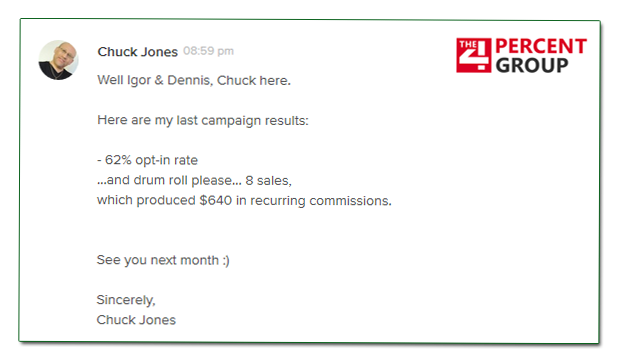619x362 pixels.
Task: Click the 08:59 pm message timestamp
Action: tap(208, 51)
